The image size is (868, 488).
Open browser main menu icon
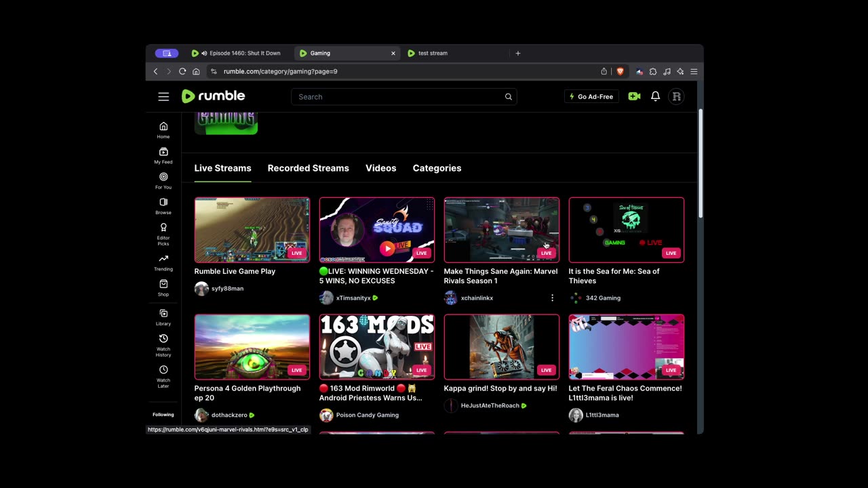click(x=694, y=71)
